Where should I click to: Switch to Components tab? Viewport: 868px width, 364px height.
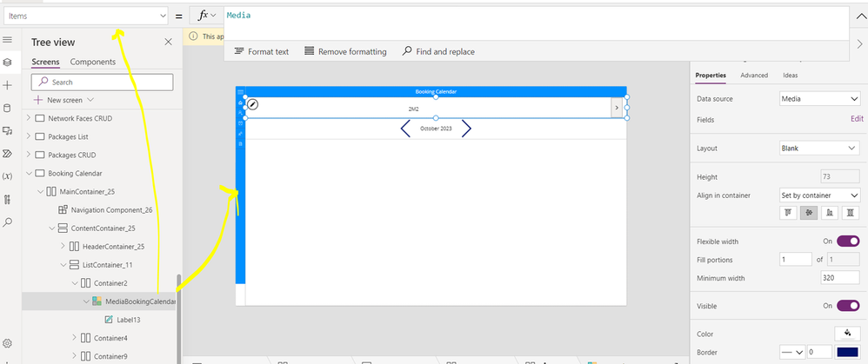93,62
